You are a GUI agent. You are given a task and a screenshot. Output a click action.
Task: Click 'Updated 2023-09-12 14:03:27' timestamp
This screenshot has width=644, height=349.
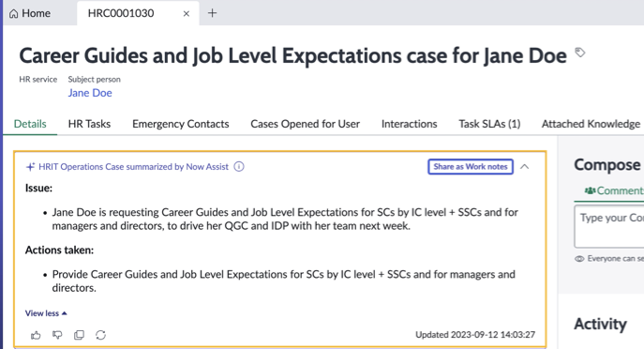tap(475, 335)
